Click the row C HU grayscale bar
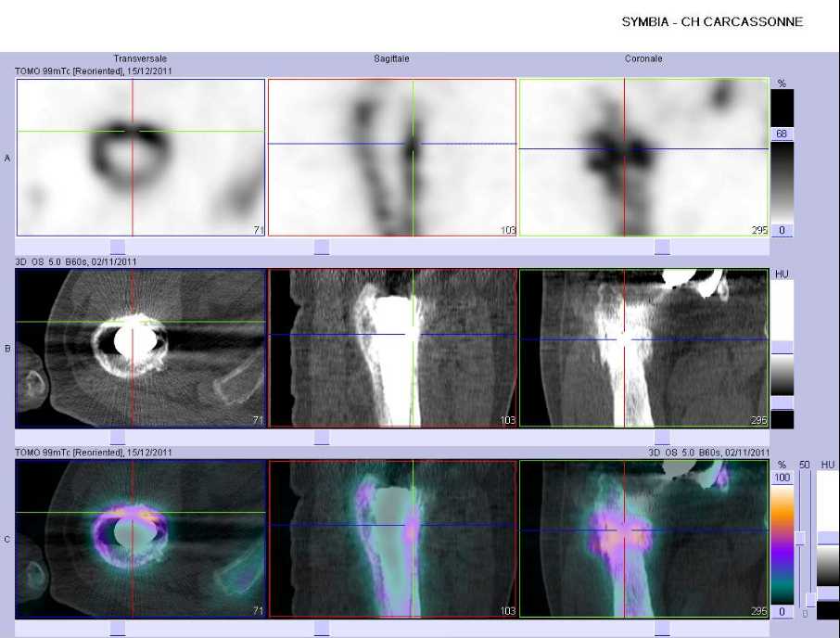This screenshot has width=840, height=638. 828,566
